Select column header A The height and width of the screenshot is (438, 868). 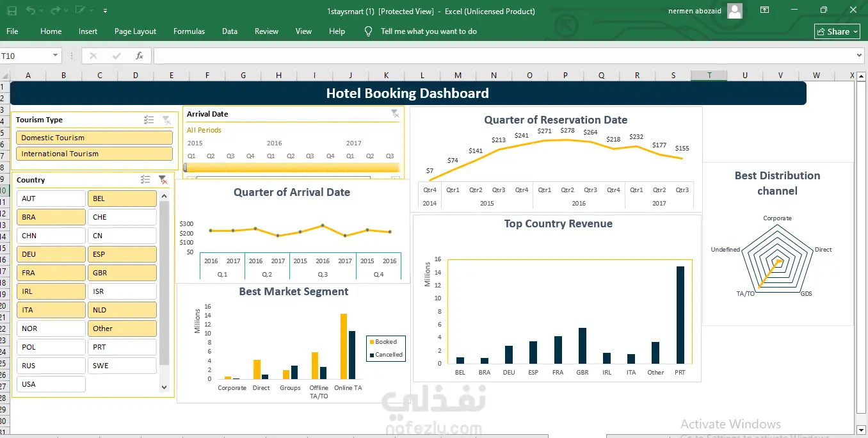(x=28, y=76)
